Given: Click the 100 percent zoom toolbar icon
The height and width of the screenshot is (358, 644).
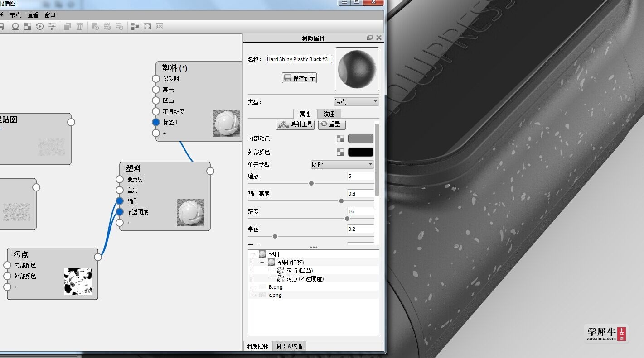Looking at the screenshot, I should [159, 26].
